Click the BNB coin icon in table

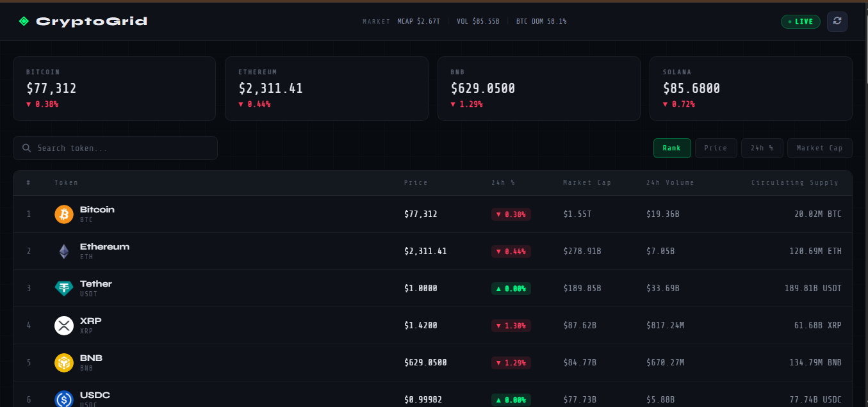[x=64, y=363]
